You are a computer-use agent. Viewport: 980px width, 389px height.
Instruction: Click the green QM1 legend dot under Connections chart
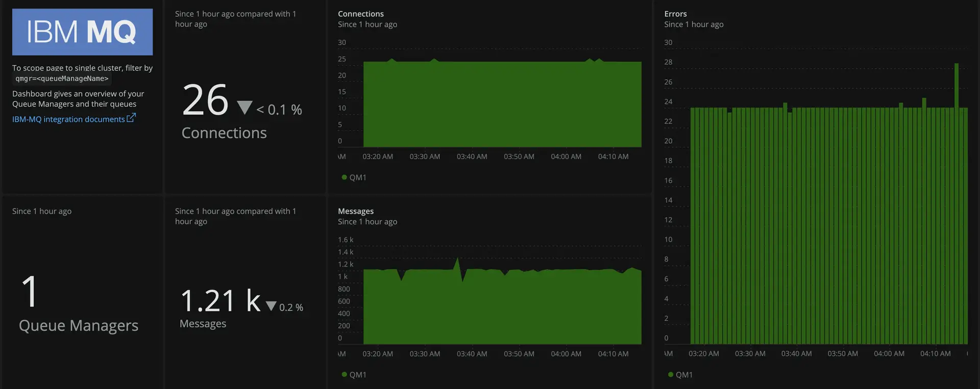(344, 177)
